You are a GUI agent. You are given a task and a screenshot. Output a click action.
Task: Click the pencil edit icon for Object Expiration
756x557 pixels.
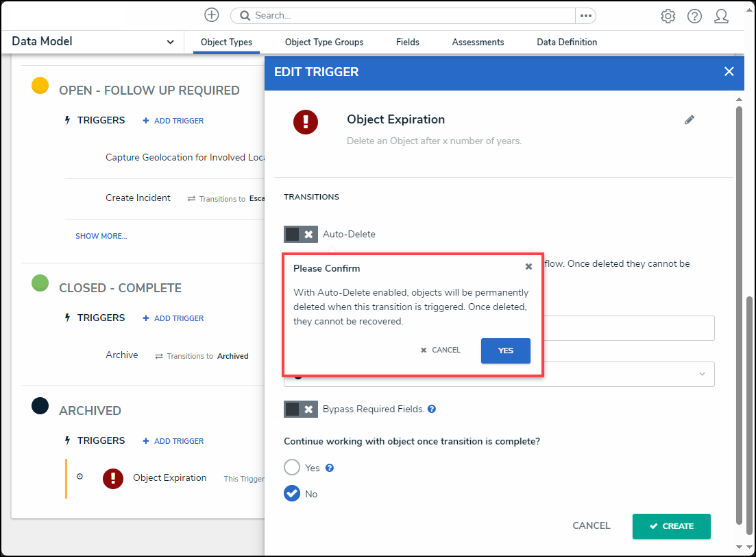pyautogui.click(x=690, y=120)
